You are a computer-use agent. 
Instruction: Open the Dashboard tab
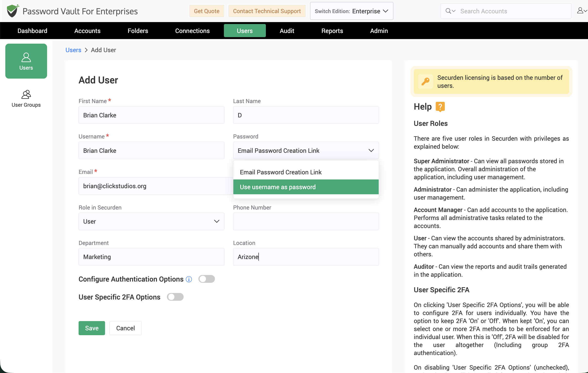tap(32, 31)
